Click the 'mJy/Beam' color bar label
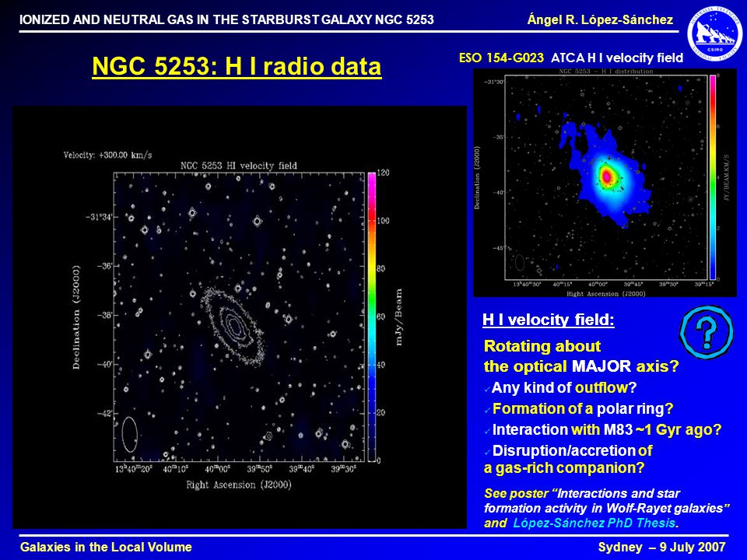Image resolution: width=747 pixels, height=560 pixels. [x=398, y=317]
